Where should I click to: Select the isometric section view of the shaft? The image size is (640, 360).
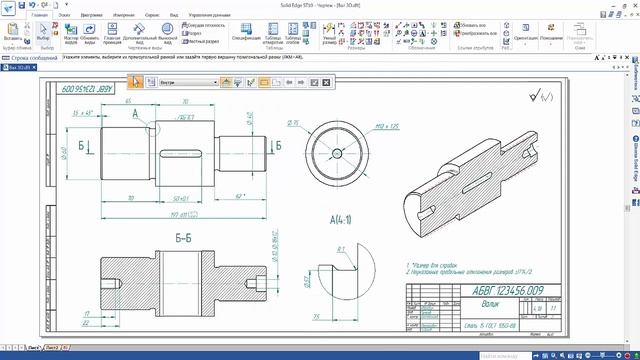coord(471,184)
